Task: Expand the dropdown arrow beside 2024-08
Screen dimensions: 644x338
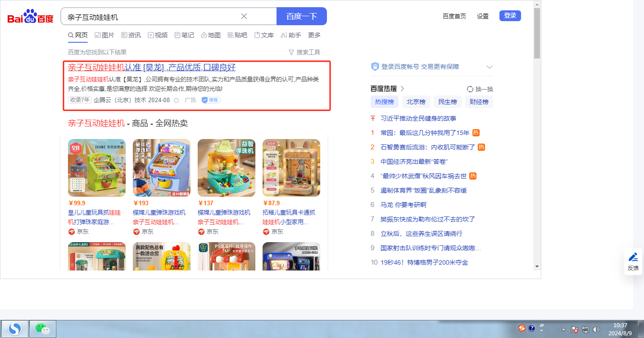Action: [x=177, y=100]
